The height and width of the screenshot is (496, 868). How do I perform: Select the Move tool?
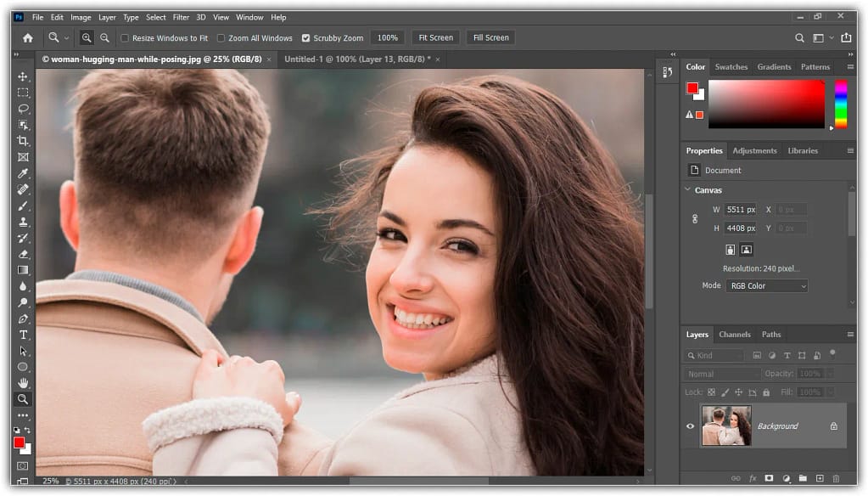pos(23,76)
